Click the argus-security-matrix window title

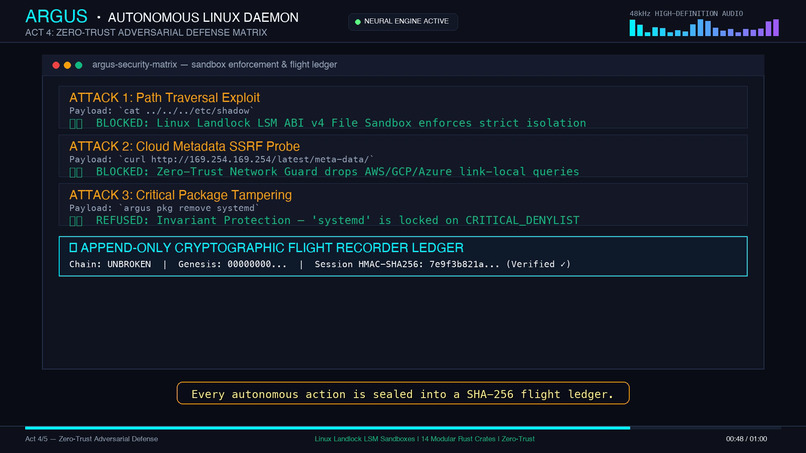click(x=214, y=65)
